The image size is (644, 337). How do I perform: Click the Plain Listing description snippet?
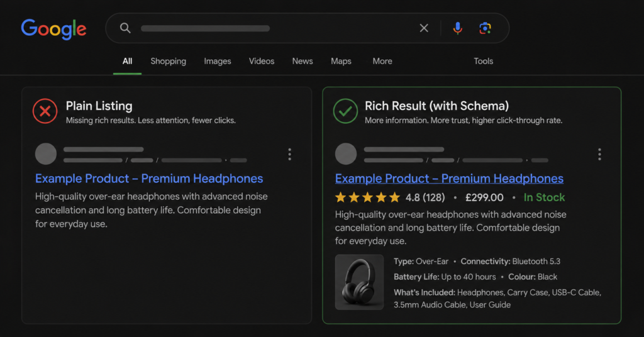point(151,210)
